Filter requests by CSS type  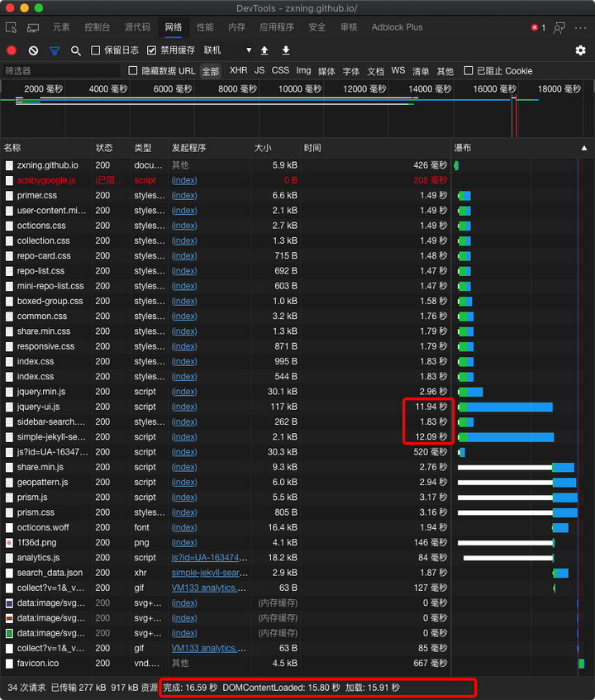(280, 70)
